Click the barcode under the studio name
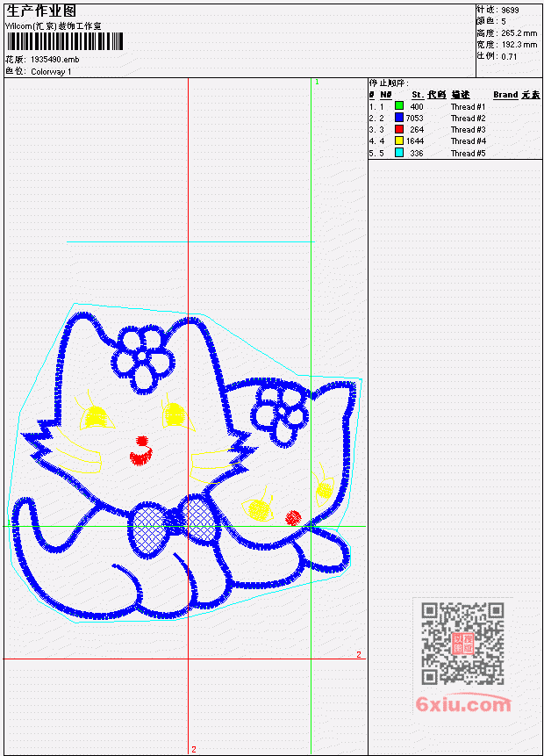The image size is (544, 756). coord(65,41)
